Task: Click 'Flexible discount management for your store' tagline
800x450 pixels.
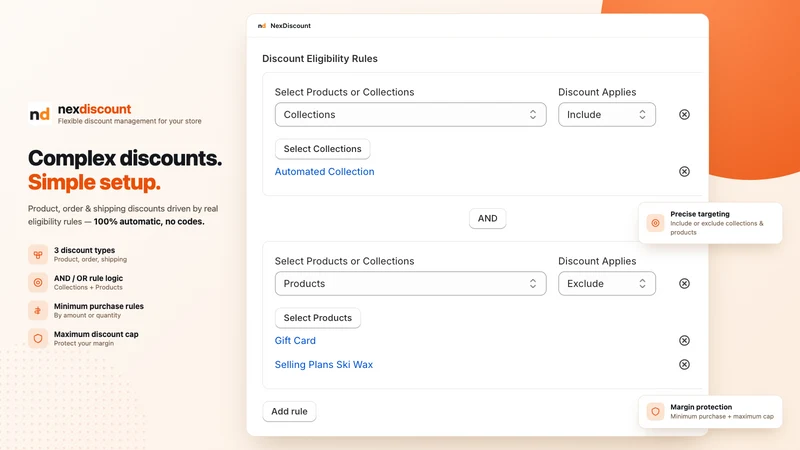Action: (x=130, y=121)
